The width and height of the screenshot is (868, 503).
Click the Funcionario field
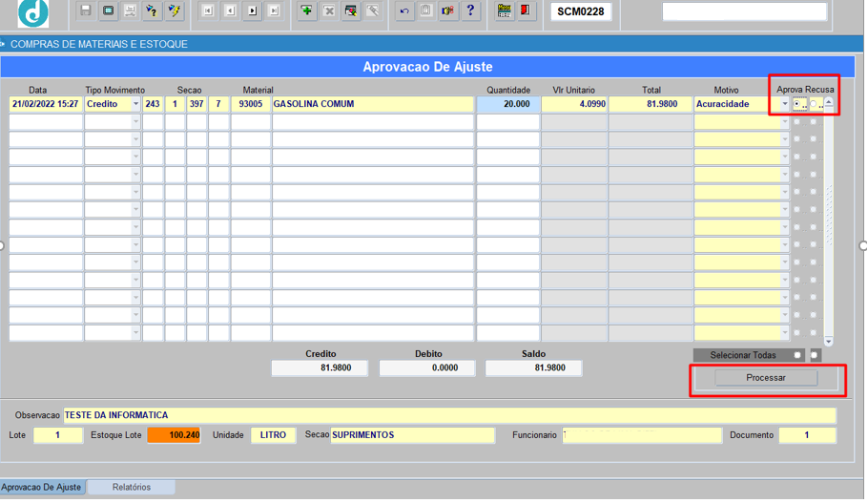click(x=642, y=435)
